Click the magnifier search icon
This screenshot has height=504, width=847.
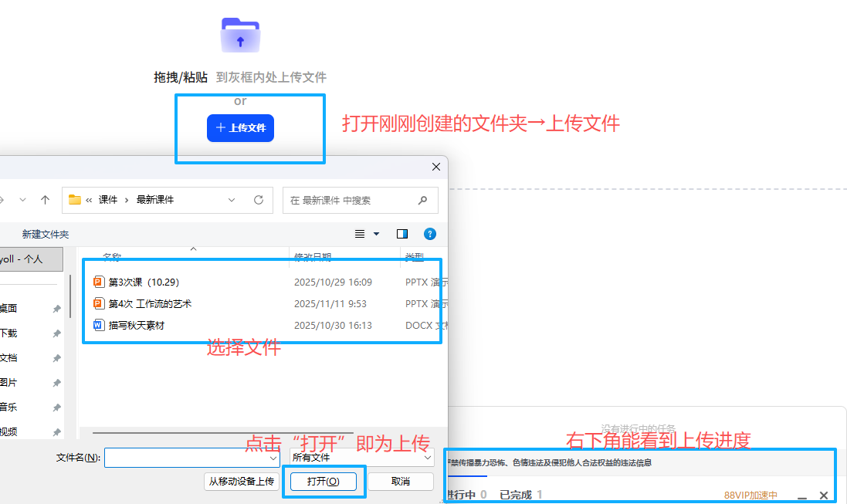(423, 201)
